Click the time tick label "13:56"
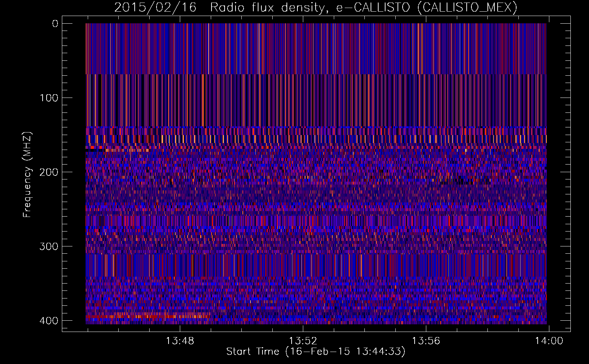The image size is (589, 364). (x=426, y=341)
